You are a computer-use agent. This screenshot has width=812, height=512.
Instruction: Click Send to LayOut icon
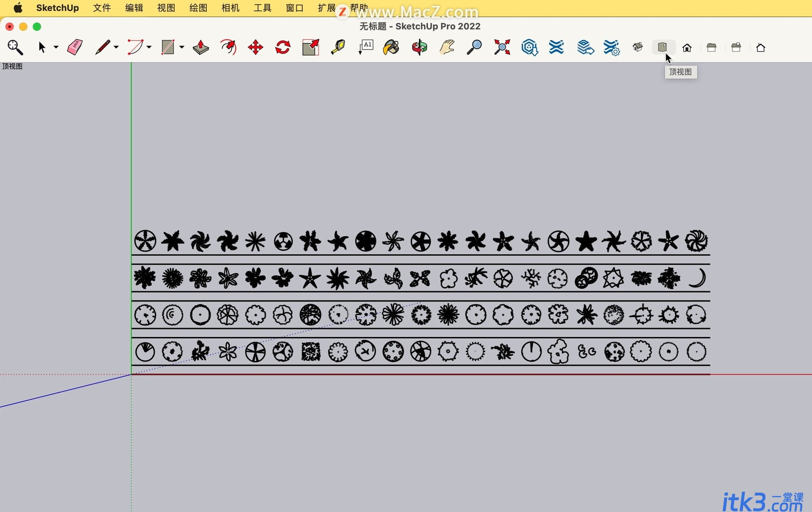point(585,47)
